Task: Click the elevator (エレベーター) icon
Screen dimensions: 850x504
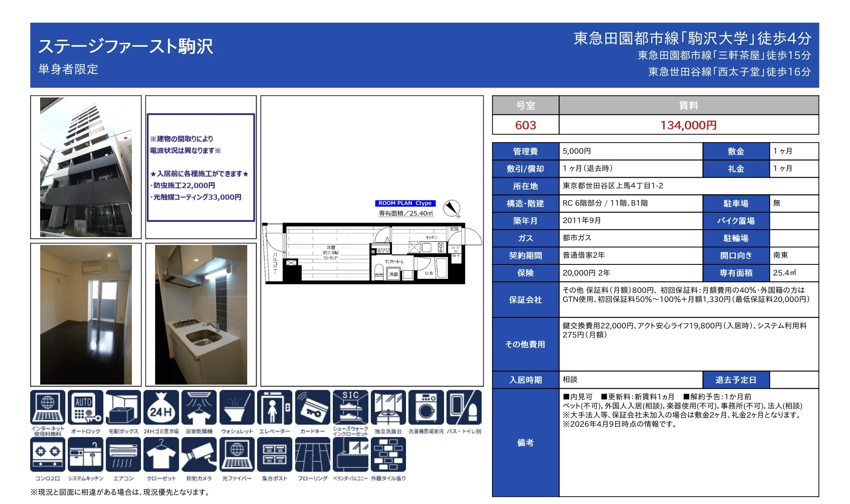Action: tap(275, 407)
